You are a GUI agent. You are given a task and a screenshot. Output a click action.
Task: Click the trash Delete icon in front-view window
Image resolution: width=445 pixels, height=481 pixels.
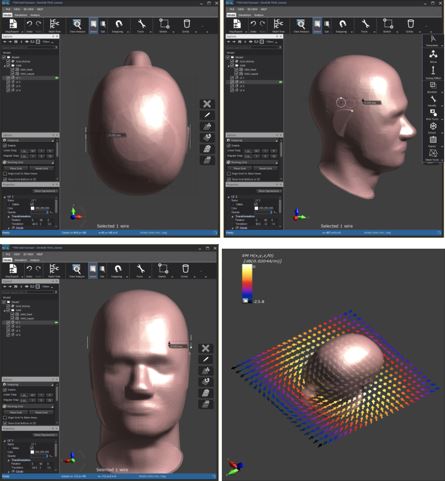[185, 268]
